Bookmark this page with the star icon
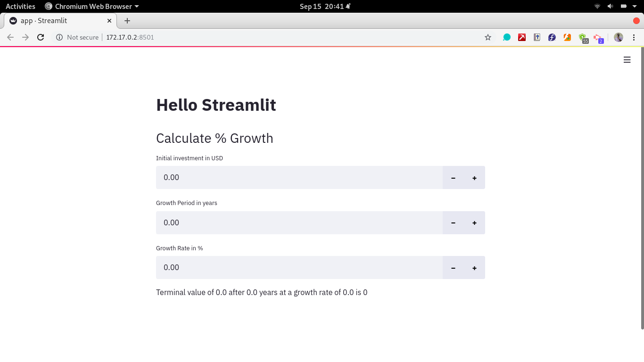644x362 pixels. point(488,37)
